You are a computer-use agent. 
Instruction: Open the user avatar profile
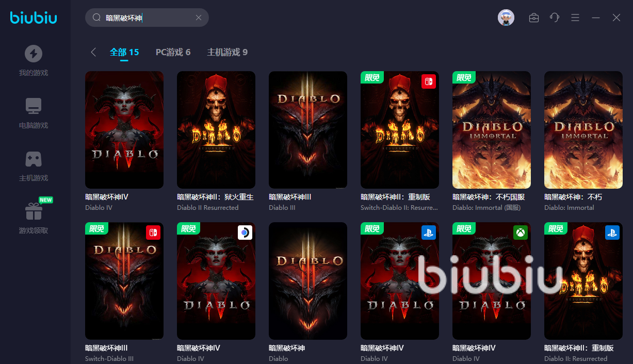(x=506, y=18)
